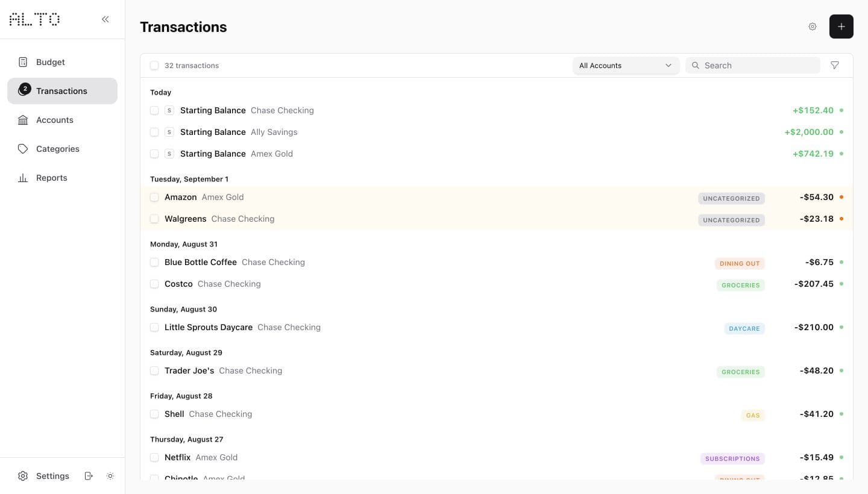Check the select-all transactions checkbox
Viewport: 868px width, 494px height.
[154, 65]
